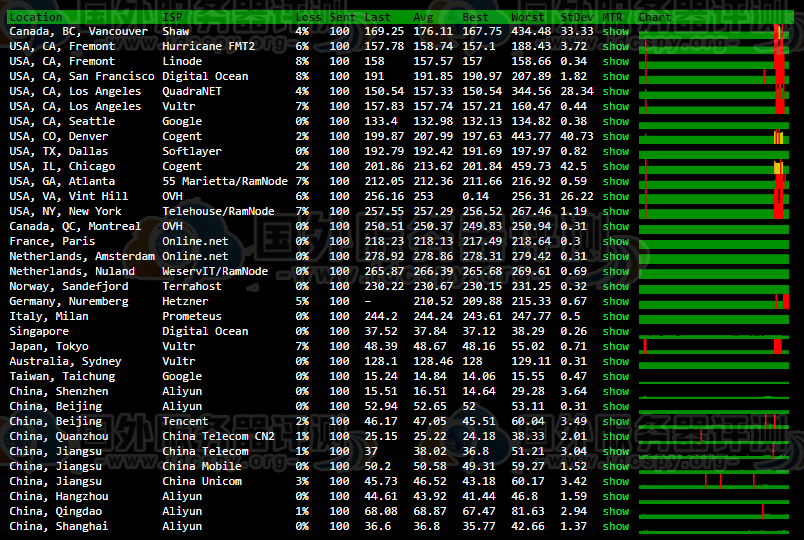Click average value '213.62' for Chicago
This screenshot has height=540, width=804.
point(433,166)
